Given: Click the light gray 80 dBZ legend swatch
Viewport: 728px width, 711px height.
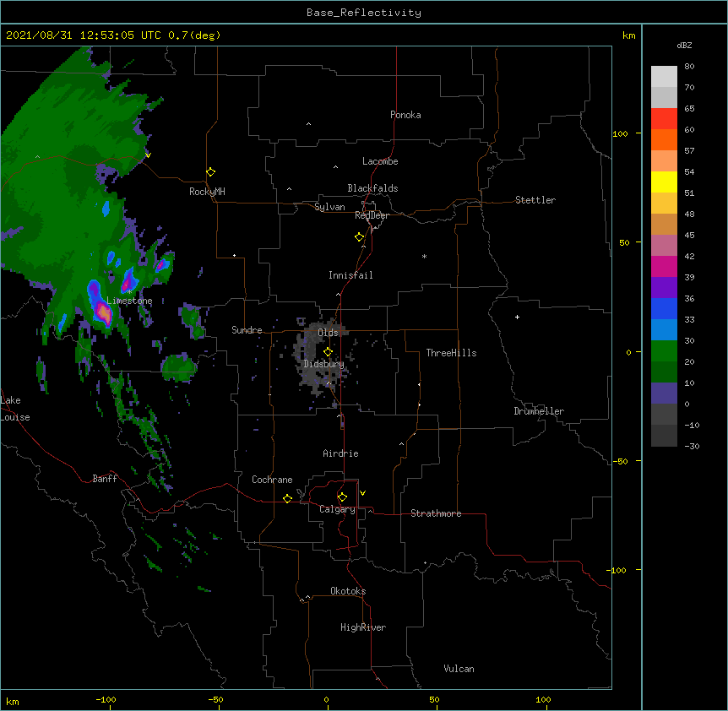Looking at the screenshot, I should coord(664,77).
